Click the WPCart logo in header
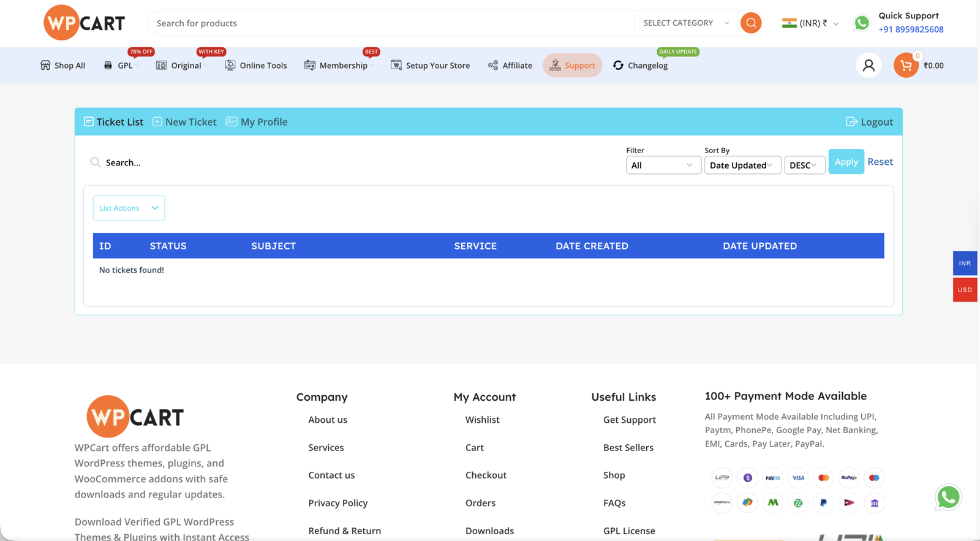This screenshot has height=541, width=980. coord(85,23)
